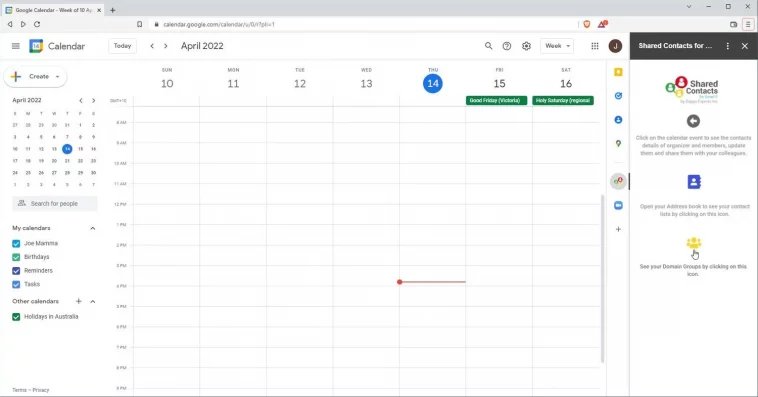758x397 pixels.
Task: Toggle the Reminders calendar checkbox
Action: [16, 271]
